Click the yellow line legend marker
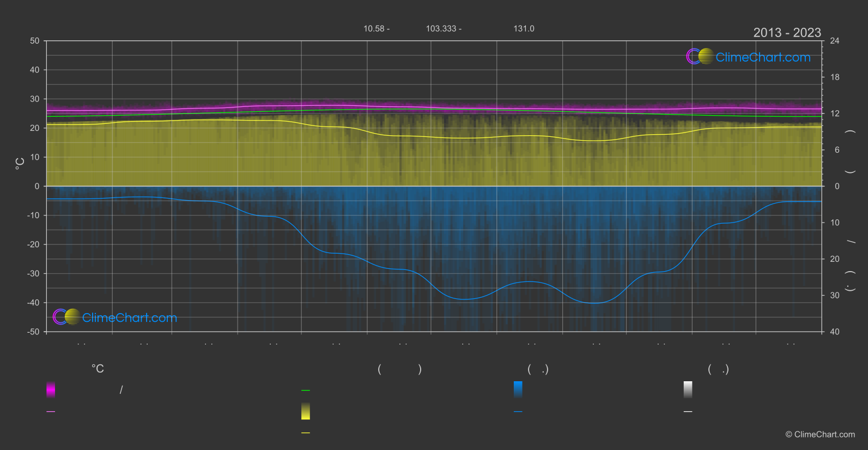The image size is (868, 450). pos(306,433)
